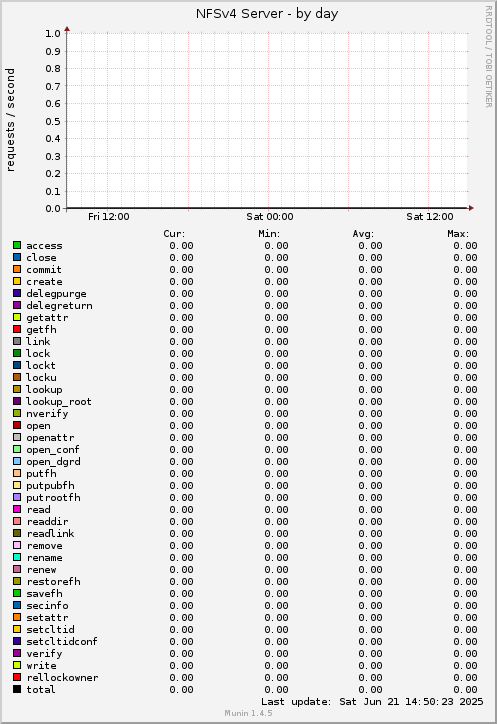This screenshot has width=497, height=724.
Task: Click the nverify legend label
Action: pos(48,414)
